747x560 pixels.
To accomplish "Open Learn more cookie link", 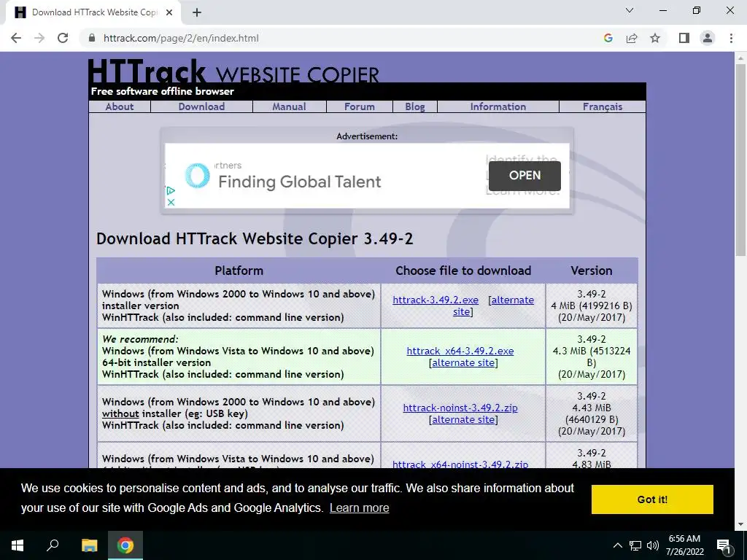I will (359, 508).
